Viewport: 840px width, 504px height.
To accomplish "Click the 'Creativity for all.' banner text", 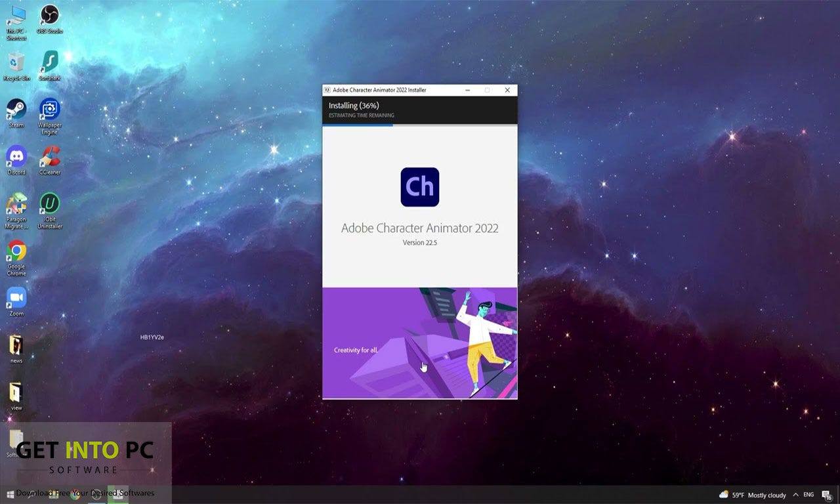I will click(x=356, y=350).
